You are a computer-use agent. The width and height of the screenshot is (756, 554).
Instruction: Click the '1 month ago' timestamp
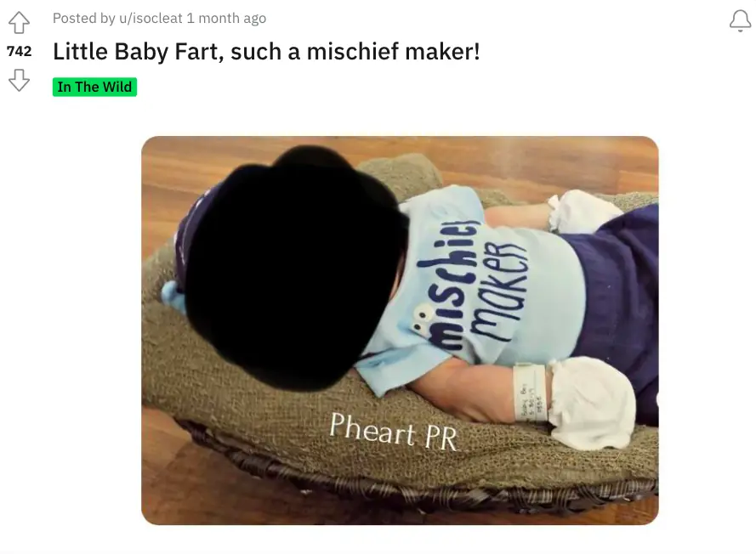tap(226, 19)
